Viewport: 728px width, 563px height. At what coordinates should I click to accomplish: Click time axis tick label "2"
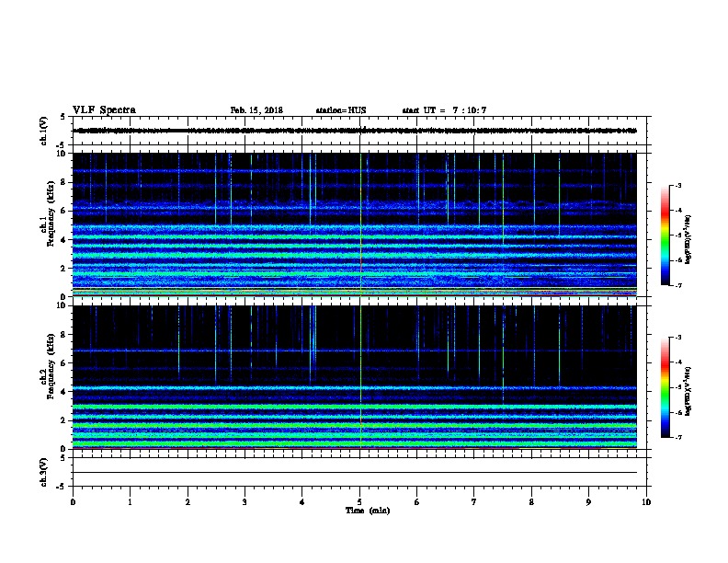188,502
